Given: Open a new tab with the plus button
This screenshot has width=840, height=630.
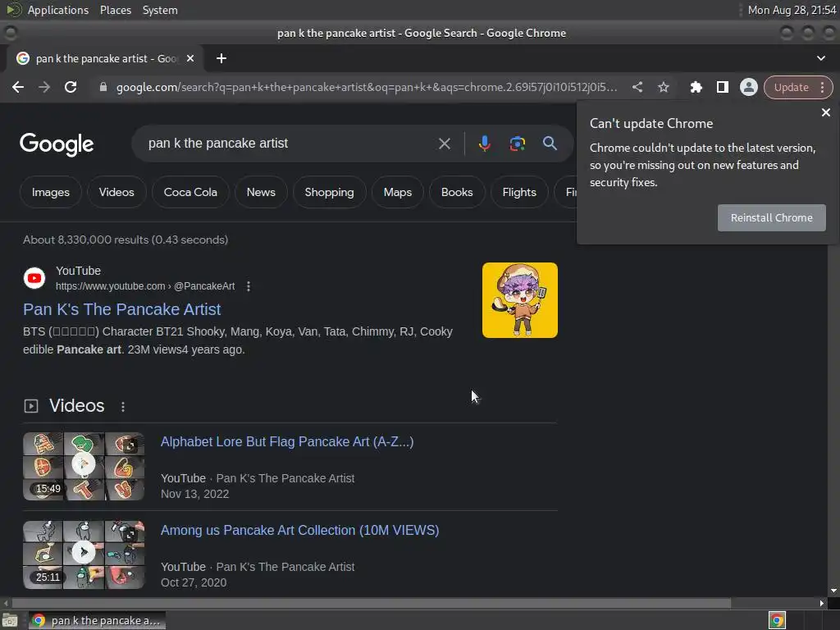Looking at the screenshot, I should (x=221, y=58).
